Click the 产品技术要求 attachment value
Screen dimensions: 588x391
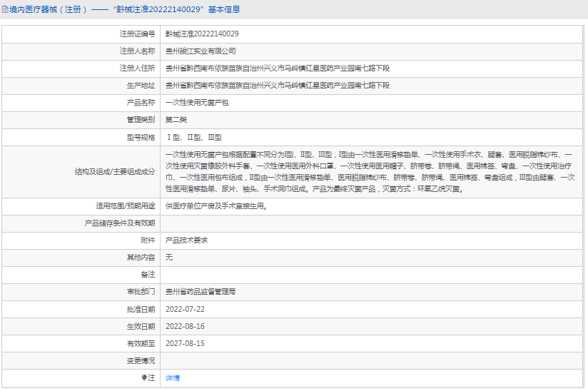pos(186,240)
